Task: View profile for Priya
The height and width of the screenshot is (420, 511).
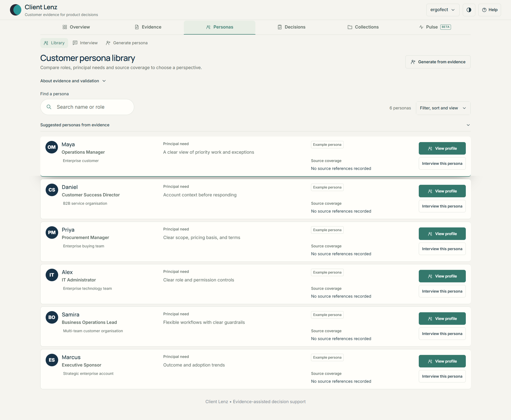Action: pos(442,234)
